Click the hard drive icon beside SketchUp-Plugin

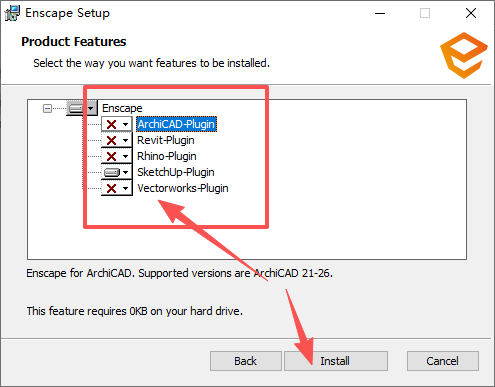pyautogui.click(x=112, y=172)
